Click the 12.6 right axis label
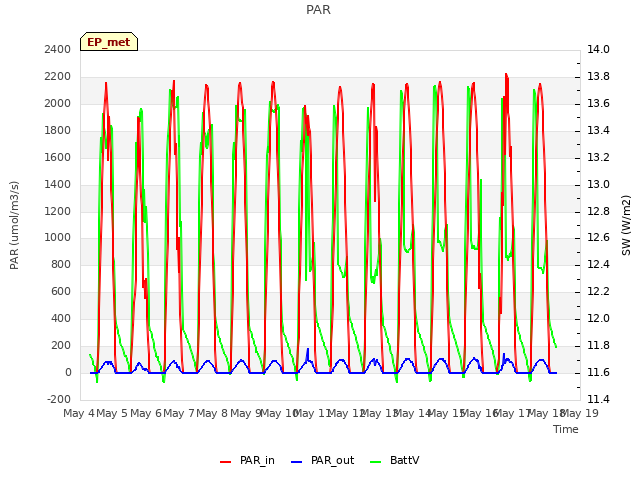 tap(598, 238)
